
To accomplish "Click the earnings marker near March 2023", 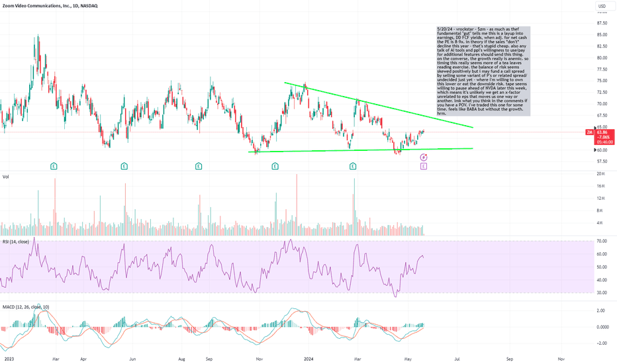I will (x=54, y=166).
